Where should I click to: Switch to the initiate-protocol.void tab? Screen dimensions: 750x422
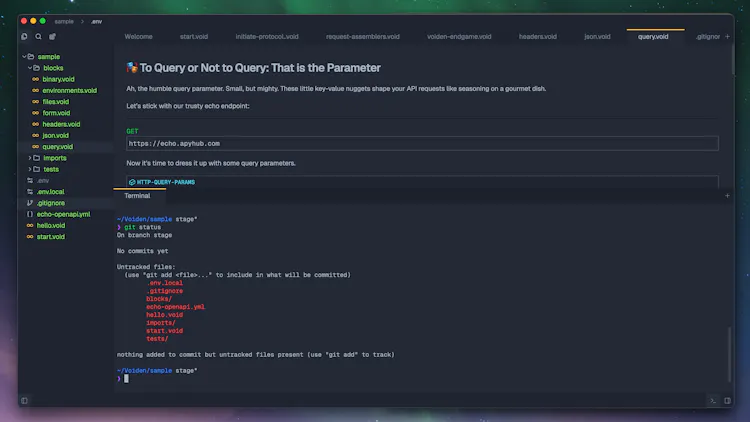(267, 36)
